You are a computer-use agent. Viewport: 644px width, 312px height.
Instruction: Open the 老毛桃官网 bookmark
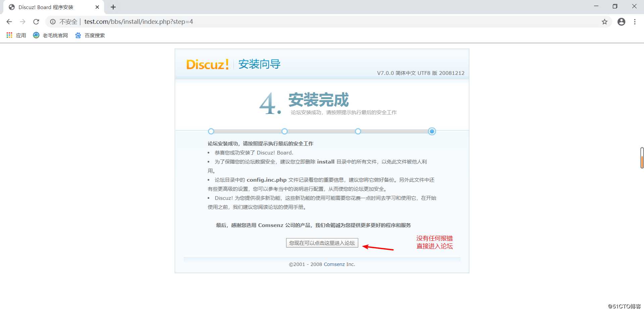51,35
